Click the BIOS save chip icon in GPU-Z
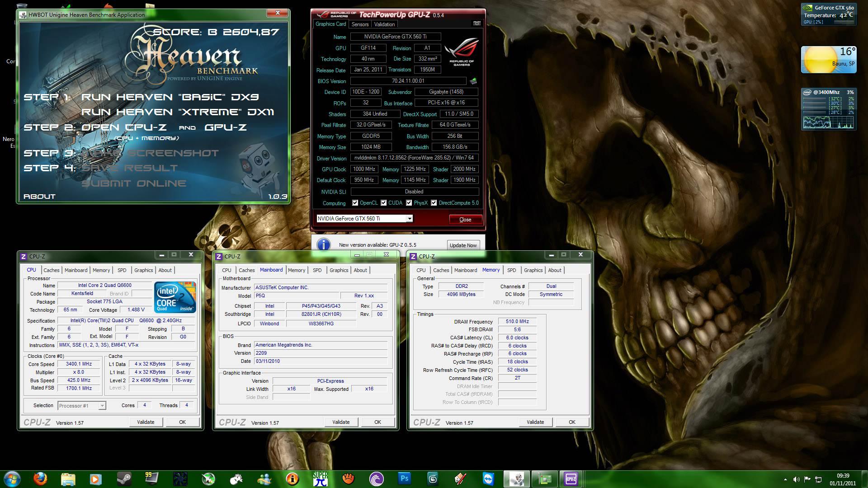The image size is (868, 488). [473, 81]
